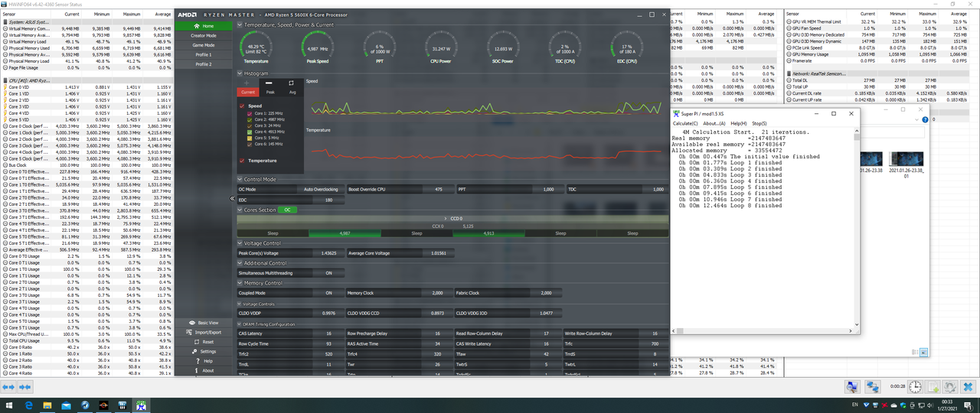
Task: Collapse the Control Mode section
Action: pos(240,179)
